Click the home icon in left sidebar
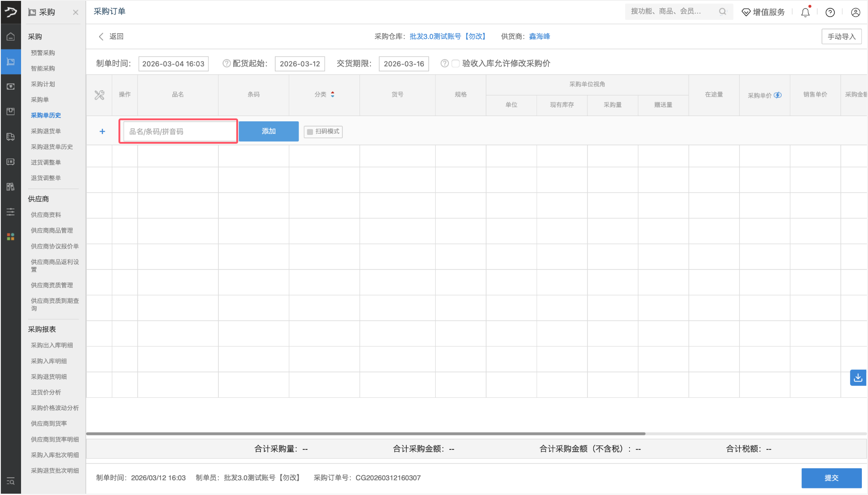Image resolution: width=868 pixels, height=495 pixels. tap(11, 36)
